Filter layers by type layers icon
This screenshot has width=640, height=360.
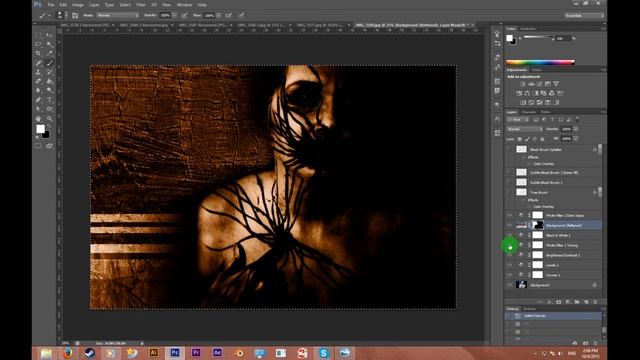(x=552, y=120)
